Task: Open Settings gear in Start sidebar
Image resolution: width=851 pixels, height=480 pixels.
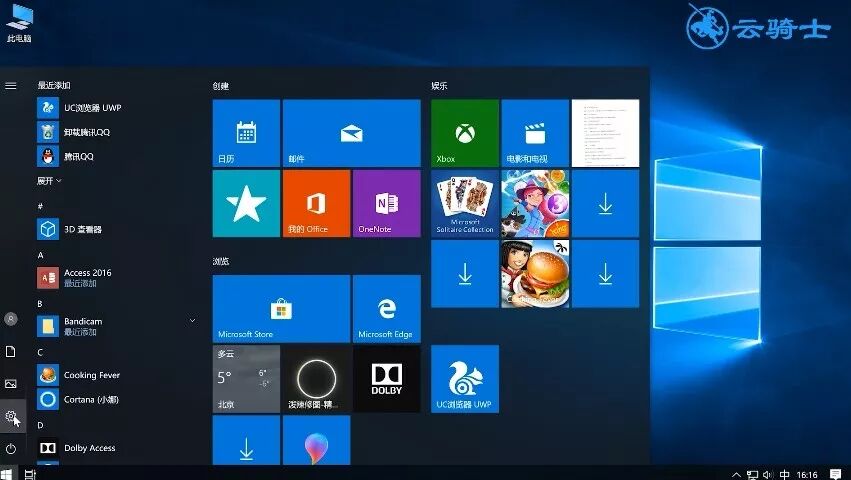Action: [x=11, y=416]
